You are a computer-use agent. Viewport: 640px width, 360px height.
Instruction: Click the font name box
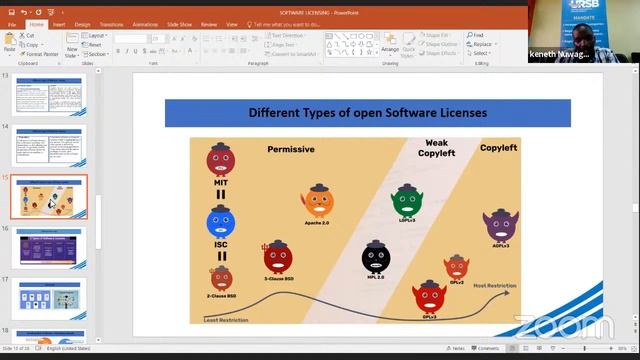coord(131,39)
